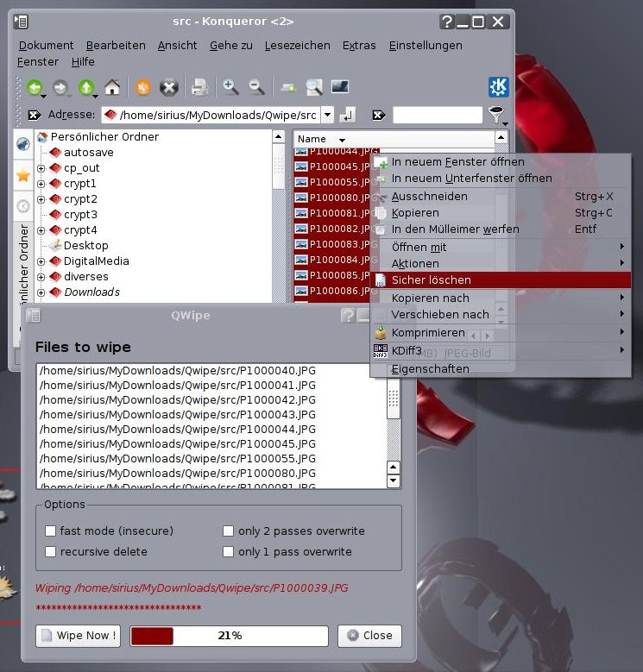The image size is (643, 672).
Task: Expand the crypt2 folder node
Action: pyautogui.click(x=41, y=199)
